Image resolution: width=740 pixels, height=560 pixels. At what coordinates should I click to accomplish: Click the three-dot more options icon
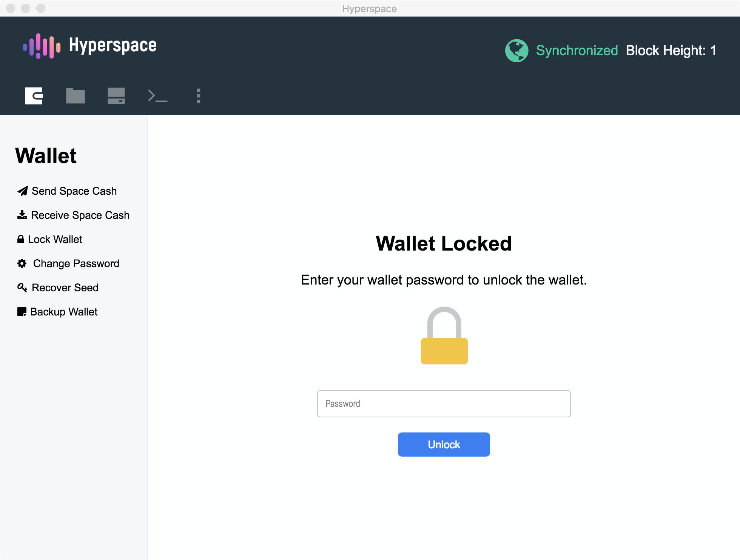tap(198, 96)
